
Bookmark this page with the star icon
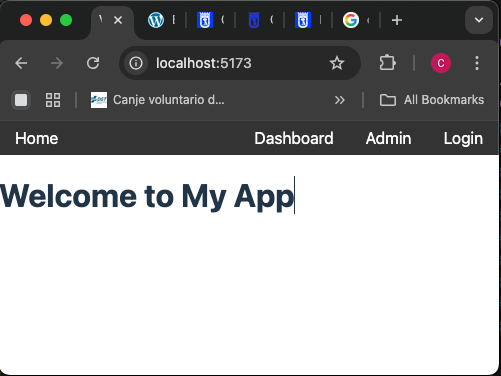pyautogui.click(x=337, y=63)
